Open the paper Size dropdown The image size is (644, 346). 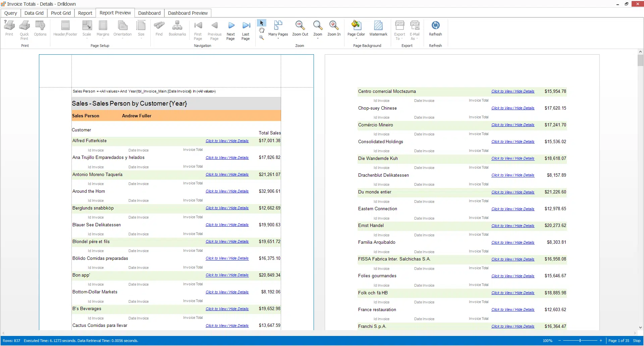click(141, 30)
